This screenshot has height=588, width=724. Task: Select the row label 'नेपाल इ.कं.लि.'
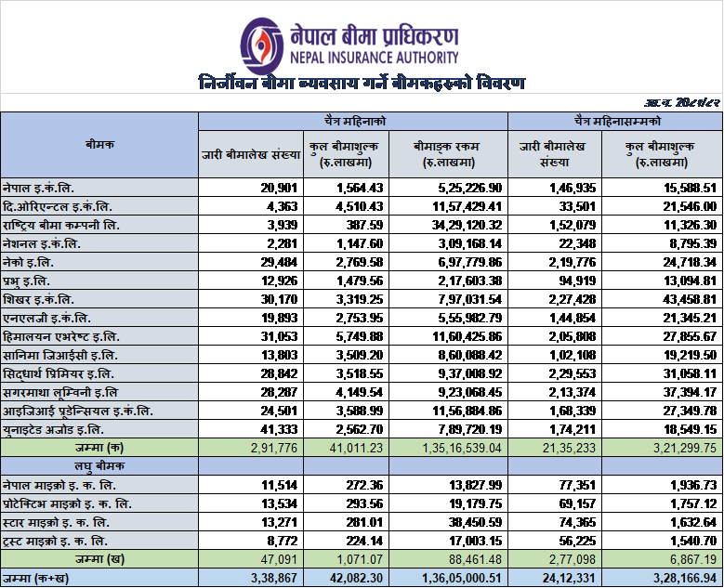click(x=38, y=188)
